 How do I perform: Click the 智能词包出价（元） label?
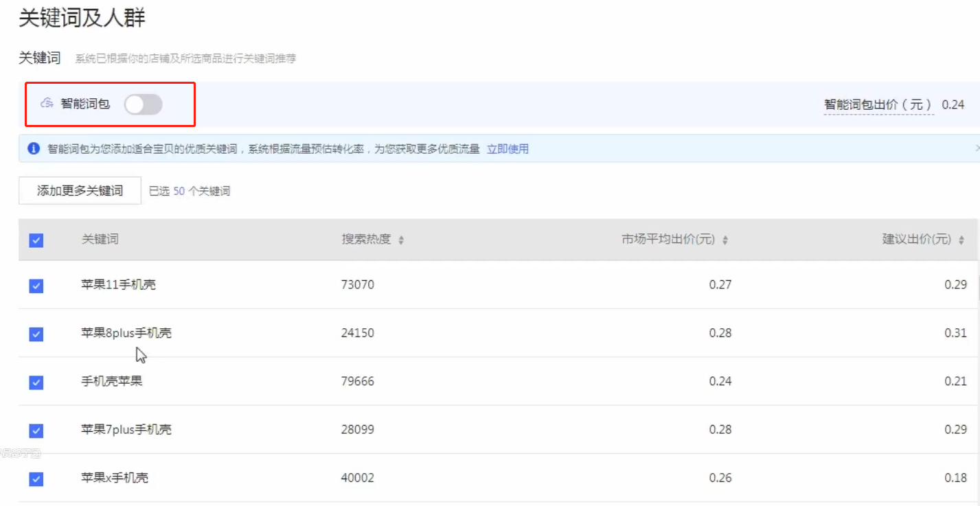pos(878,105)
